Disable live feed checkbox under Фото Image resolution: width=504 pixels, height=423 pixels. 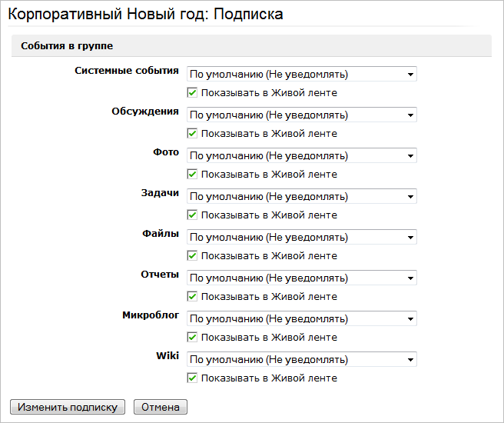(193, 175)
